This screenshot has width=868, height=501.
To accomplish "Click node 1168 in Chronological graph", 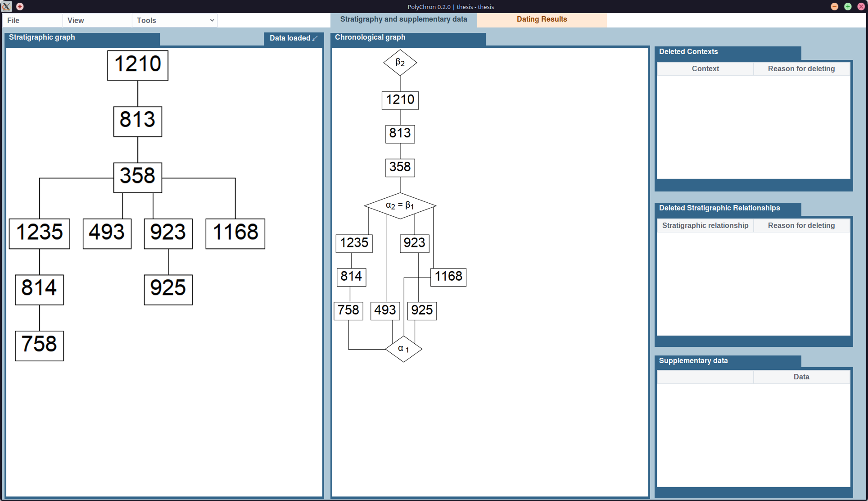I will (x=448, y=277).
